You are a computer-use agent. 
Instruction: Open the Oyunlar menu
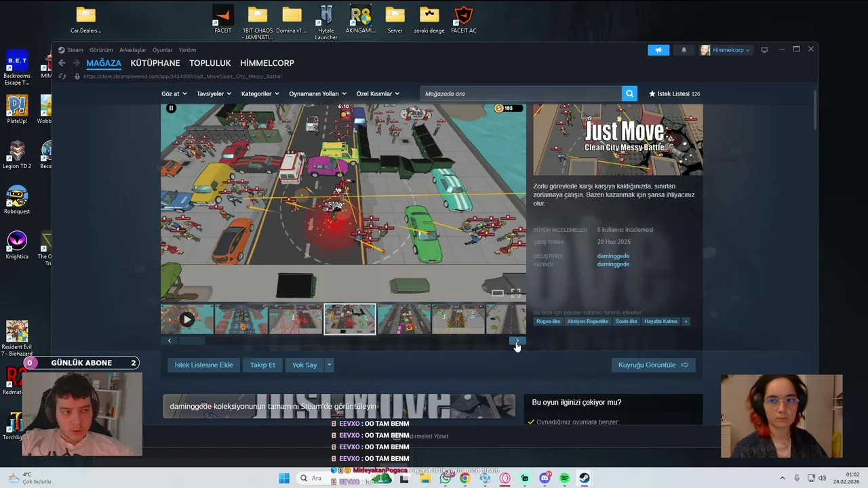coord(163,50)
